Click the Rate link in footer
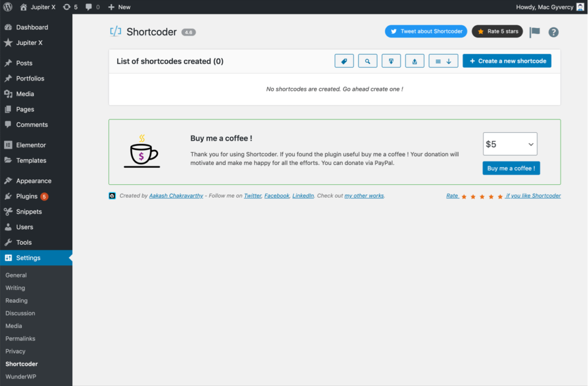The image size is (588, 386). click(452, 195)
